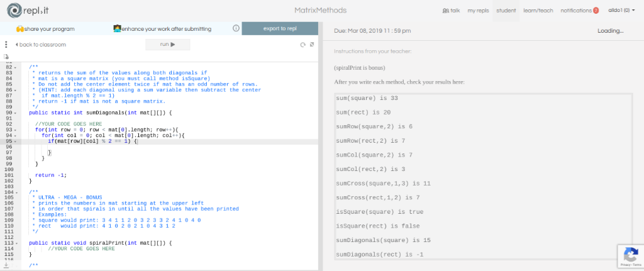
Task: Open the three-dot editor menu
Action: [x=6, y=45]
